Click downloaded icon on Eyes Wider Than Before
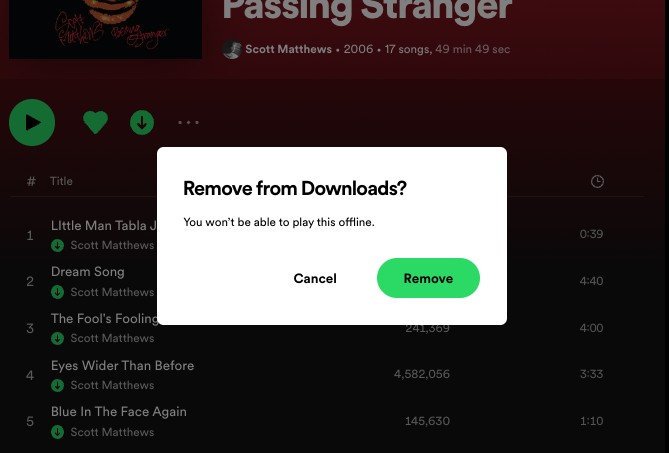This screenshot has height=453, width=669. 58,385
